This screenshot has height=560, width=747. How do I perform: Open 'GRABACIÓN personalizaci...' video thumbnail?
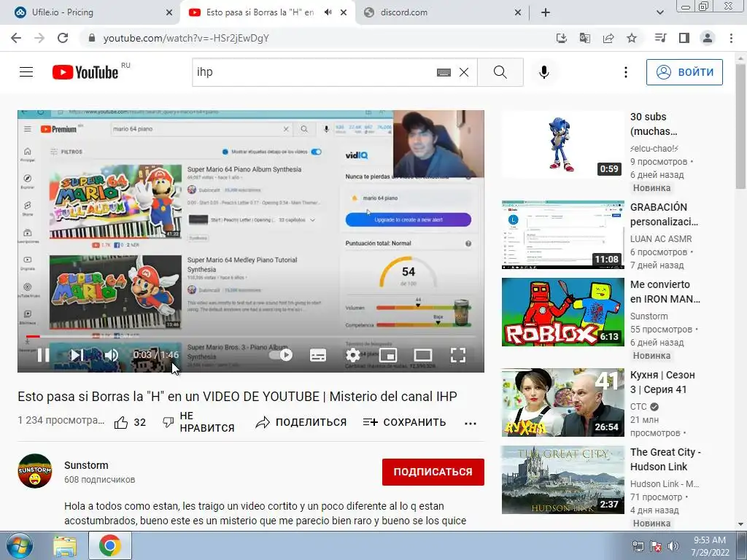click(562, 235)
